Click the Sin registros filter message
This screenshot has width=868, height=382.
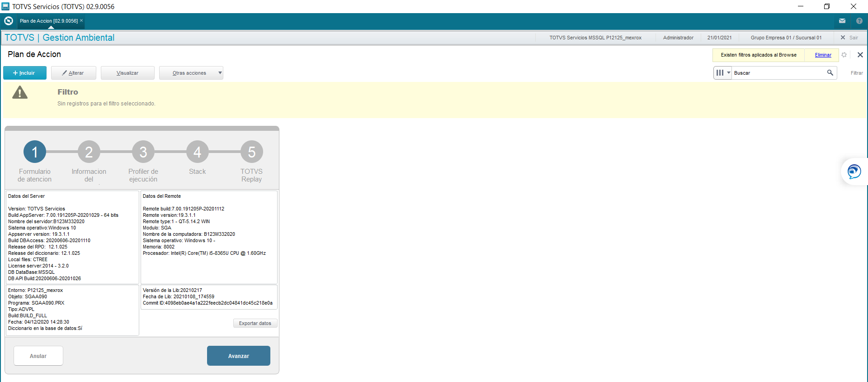point(106,104)
